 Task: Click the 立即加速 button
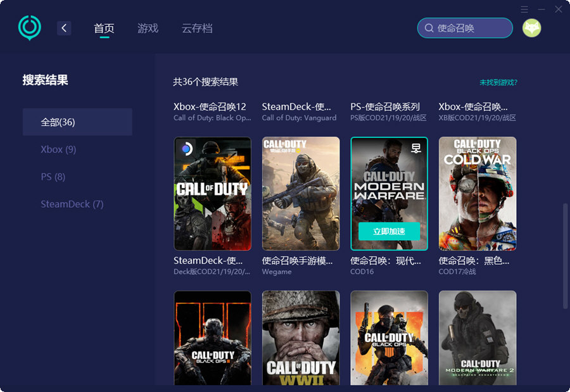(389, 231)
